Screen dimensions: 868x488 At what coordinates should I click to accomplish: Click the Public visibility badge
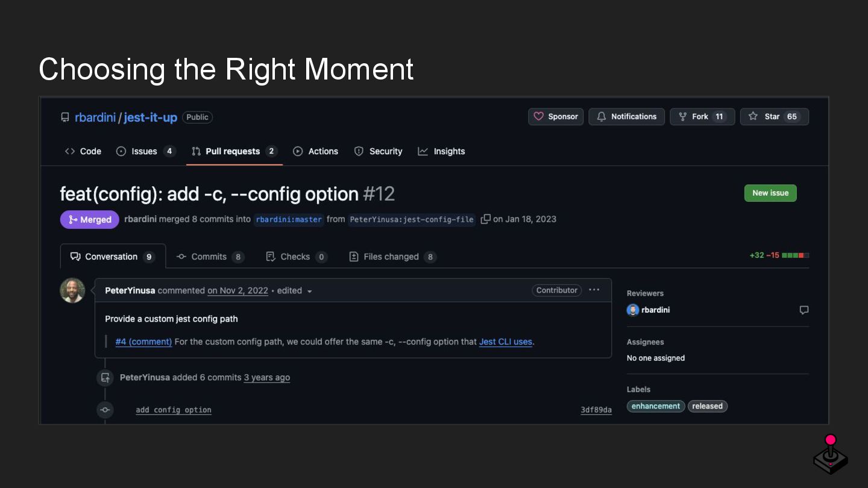(x=197, y=117)
